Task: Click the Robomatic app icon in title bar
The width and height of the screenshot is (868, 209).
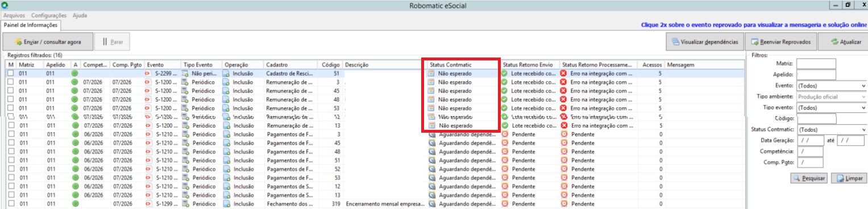Action: [x=5, y=5]
